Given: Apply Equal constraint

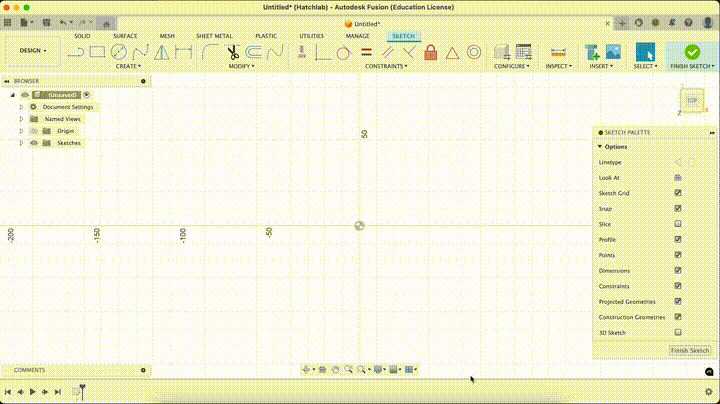Looking at the screenshot, I should pyautogui.click(x=366, y=52).
